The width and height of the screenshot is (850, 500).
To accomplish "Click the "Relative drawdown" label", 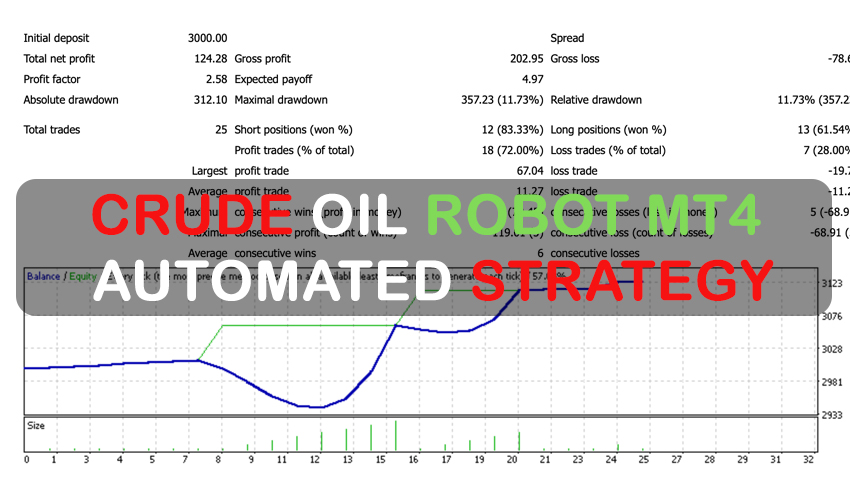I will 596,100.
